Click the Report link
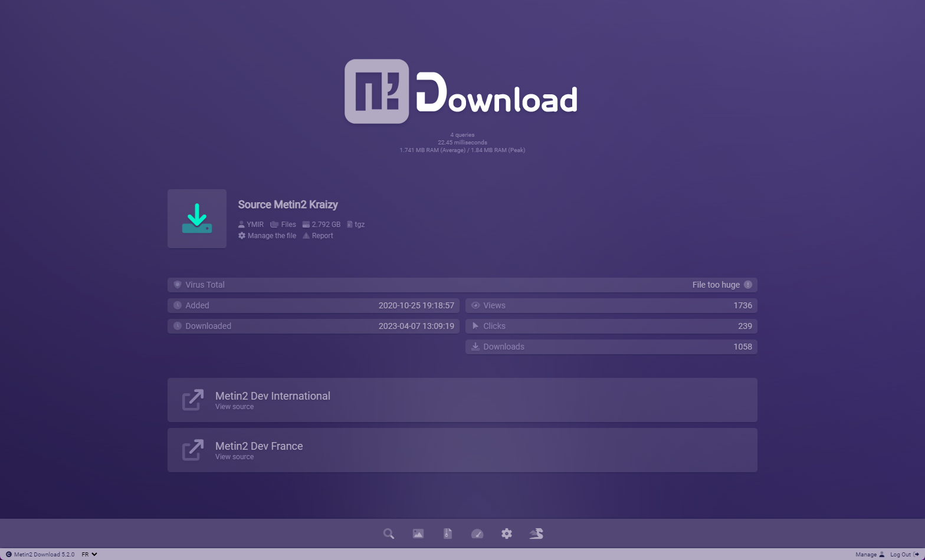The height and width of the screenshot is (560, 925). (x=323, y=236)
